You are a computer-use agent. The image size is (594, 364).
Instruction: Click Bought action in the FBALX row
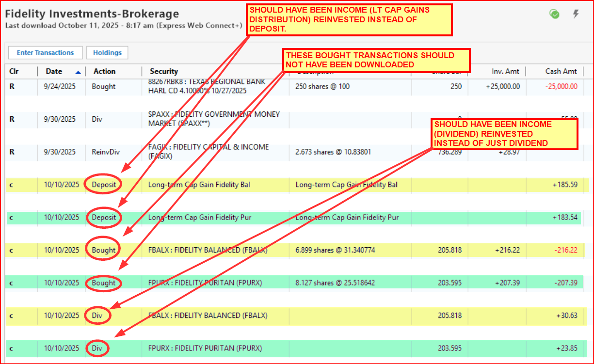pyautogui.click(x=104, y=250)
